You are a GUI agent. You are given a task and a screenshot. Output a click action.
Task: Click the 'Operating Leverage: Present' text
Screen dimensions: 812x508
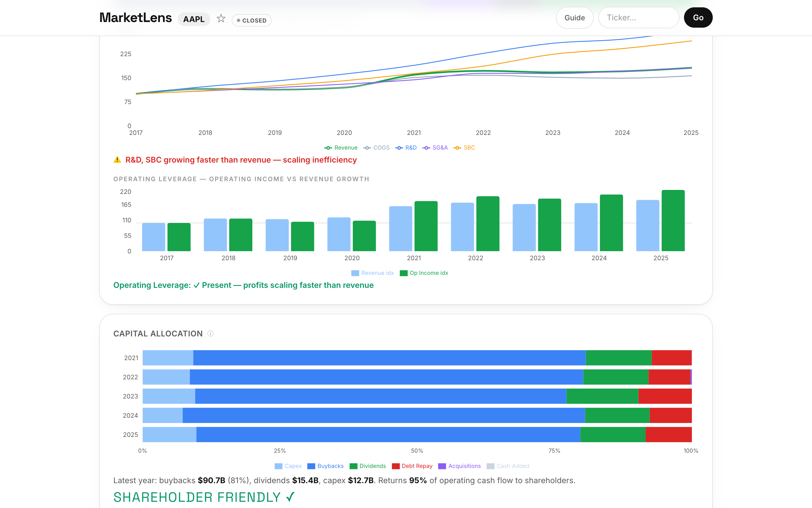pyautogui.click(x=244, y=285)
